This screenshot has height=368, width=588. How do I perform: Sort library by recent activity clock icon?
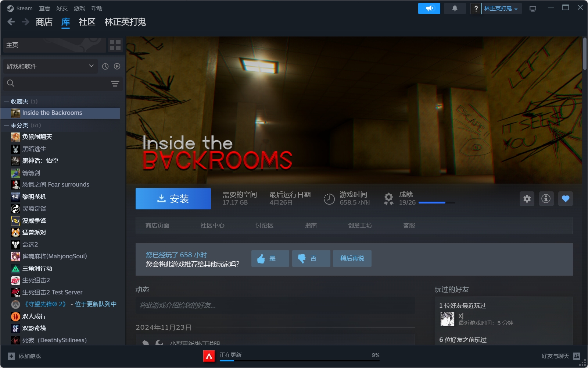tap(105, 66)
